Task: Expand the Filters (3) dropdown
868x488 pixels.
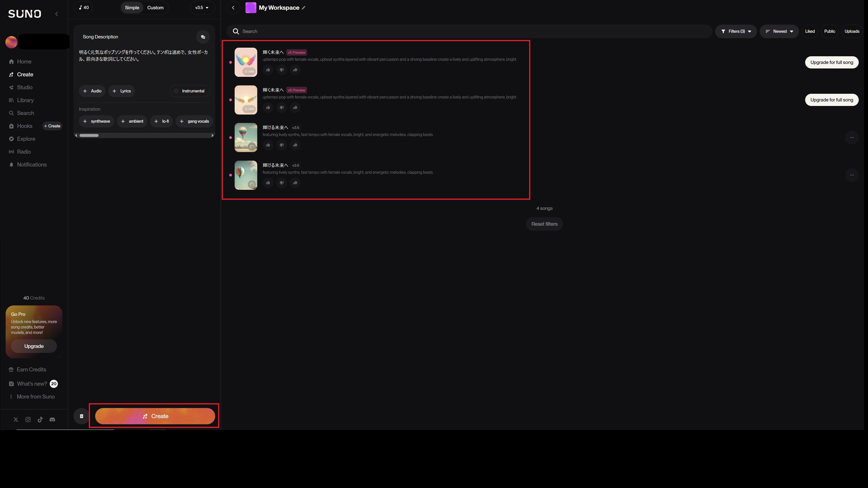Action: [736, 31]
